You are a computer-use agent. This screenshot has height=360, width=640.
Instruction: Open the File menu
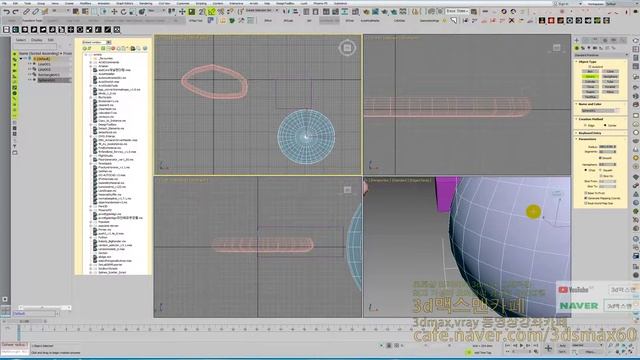point(4,3)
